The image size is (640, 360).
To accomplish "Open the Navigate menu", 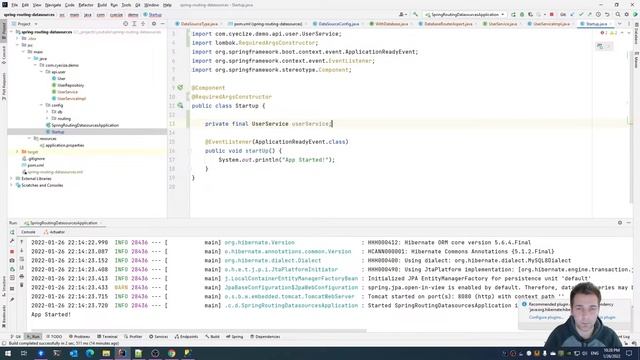I will coord(53,5).
